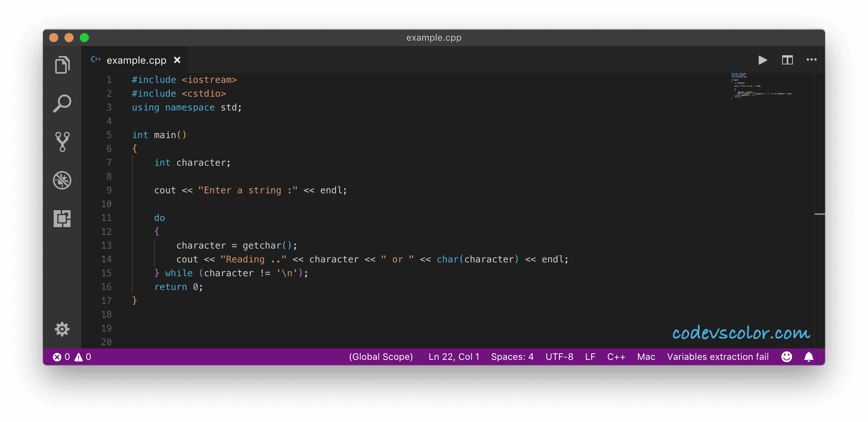The width and height of the screenshot is (868, 422).
Task: Open the Source Control panel
Action: coord(62,142)
